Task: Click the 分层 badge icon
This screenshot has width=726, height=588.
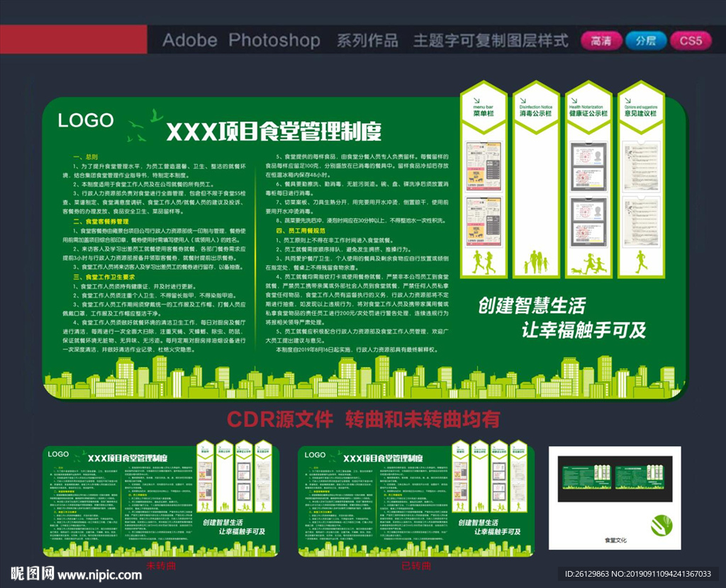Action: 646,40
